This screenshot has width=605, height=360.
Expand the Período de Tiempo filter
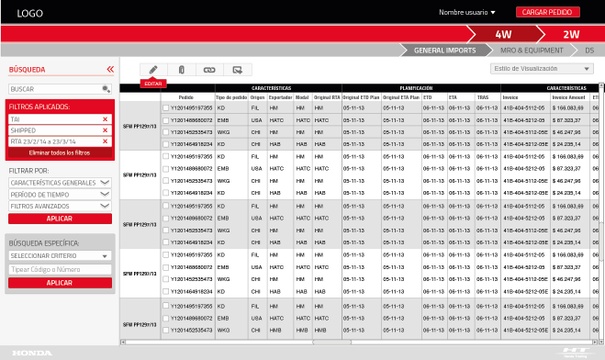60,194
